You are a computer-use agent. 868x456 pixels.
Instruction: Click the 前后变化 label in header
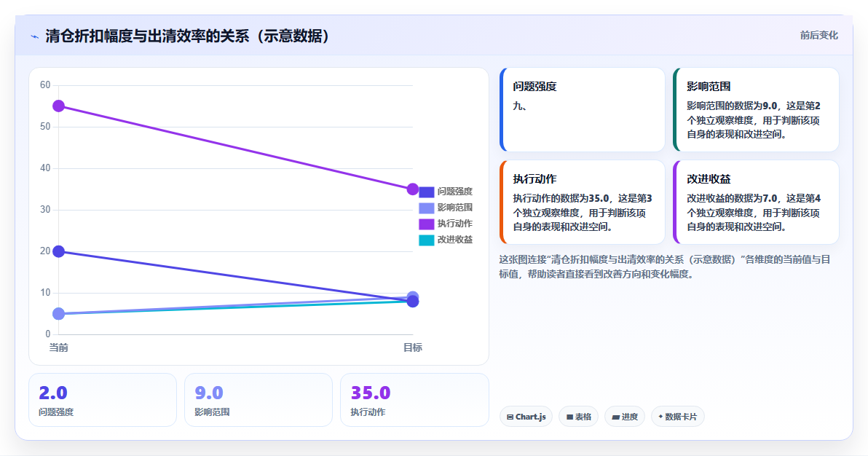pyautogui.click(x=818, y=36)
